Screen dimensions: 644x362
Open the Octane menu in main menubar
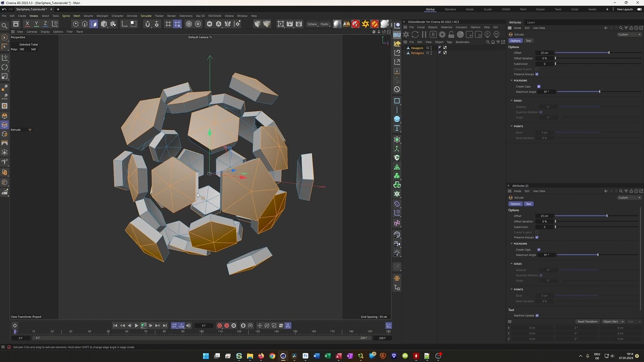[x=229, y=16]
